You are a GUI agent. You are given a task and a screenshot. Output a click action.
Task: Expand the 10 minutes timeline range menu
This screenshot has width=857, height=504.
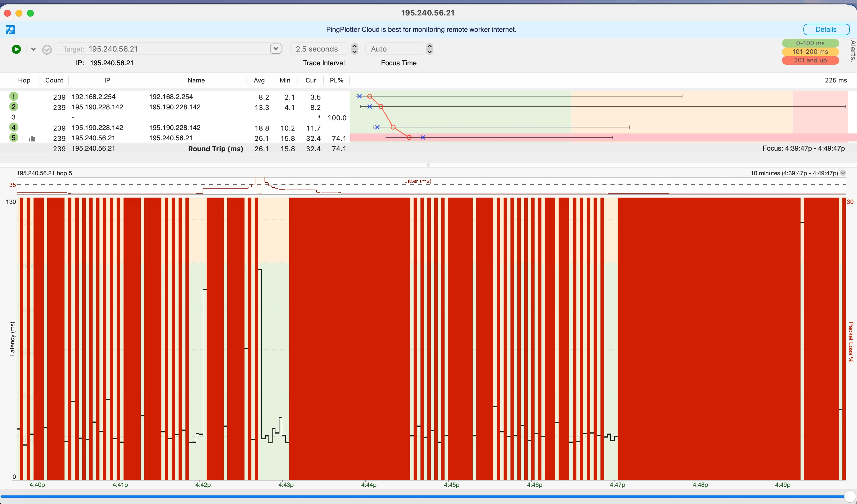pyautogui.click(x=843, y=173)
